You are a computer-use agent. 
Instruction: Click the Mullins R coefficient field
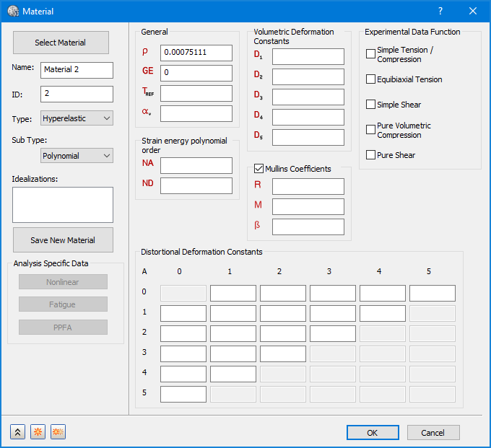click(308, 186)
